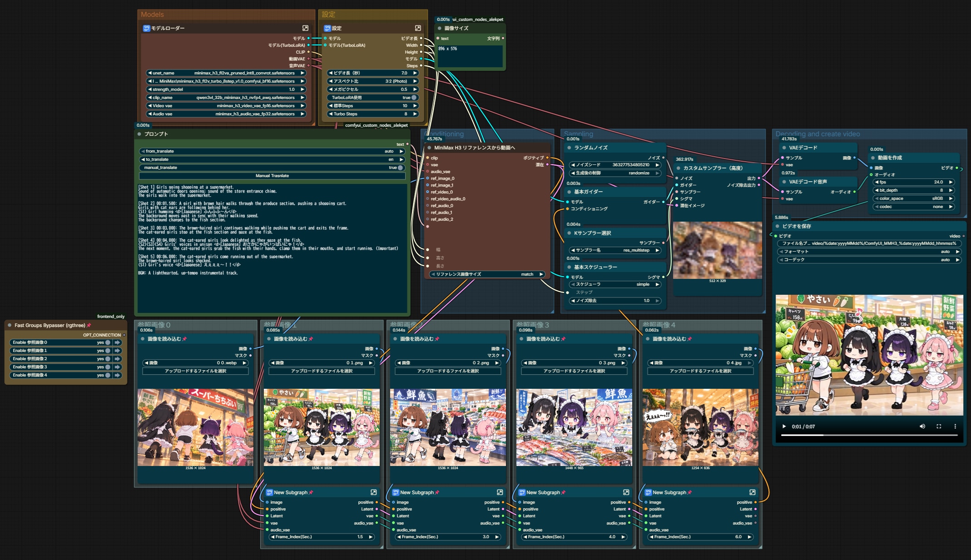Toggle Enable 参照画像 1 switch
This screenshot has width=971, height=560.
click(108, 351)
